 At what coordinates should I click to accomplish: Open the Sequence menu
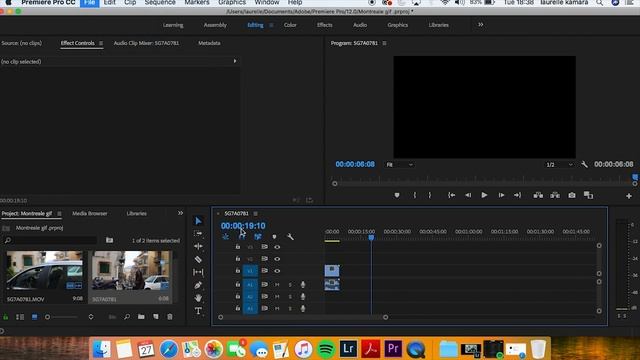(160, 2)
